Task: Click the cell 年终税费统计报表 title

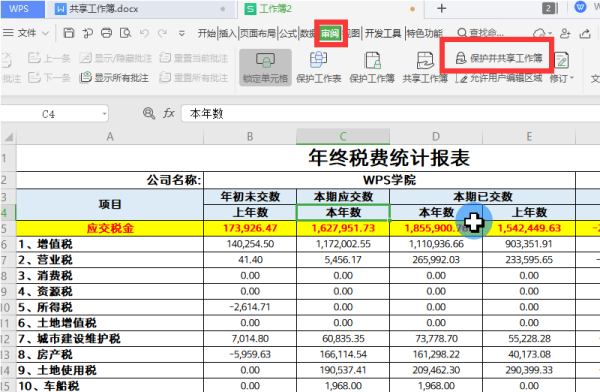Action: 389,158
